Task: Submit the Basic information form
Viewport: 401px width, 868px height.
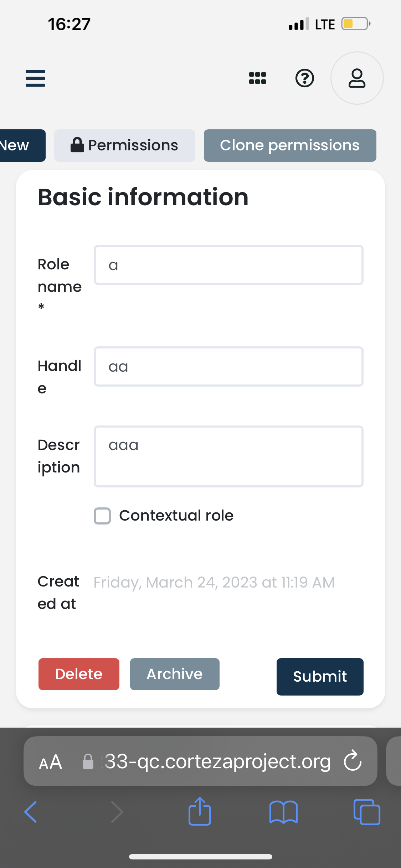Action: click(x=319, y=676)
